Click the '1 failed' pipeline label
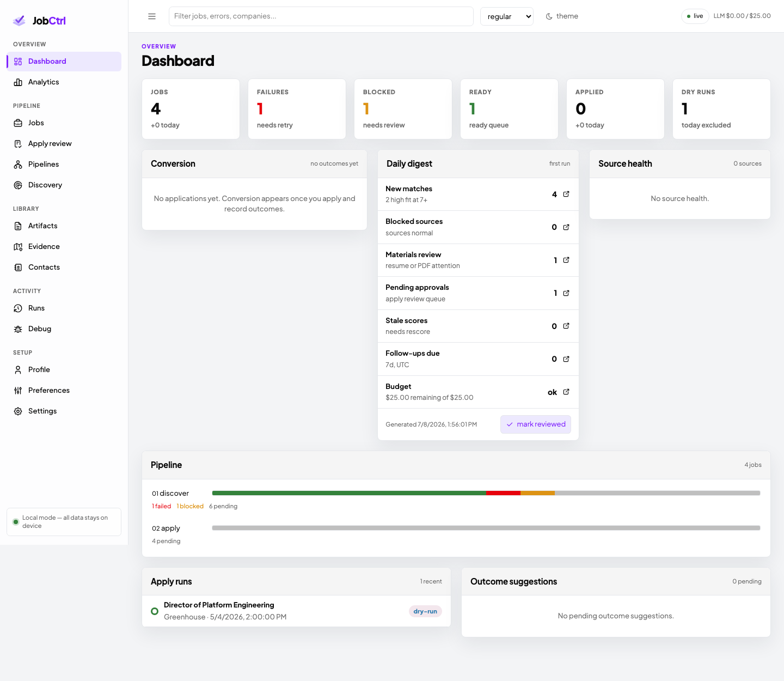This screenshot has height=681, width=784. tap(161, 506)
